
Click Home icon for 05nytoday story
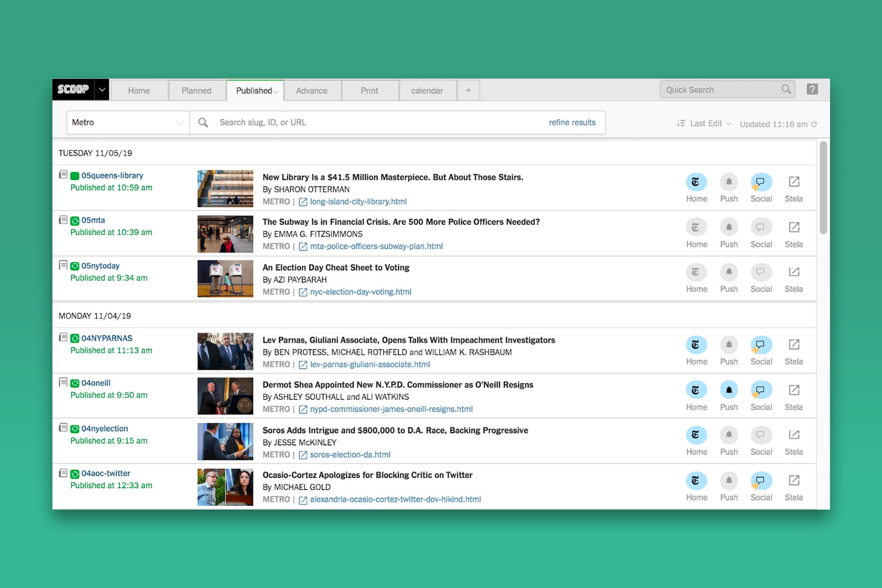click(696, 272)
